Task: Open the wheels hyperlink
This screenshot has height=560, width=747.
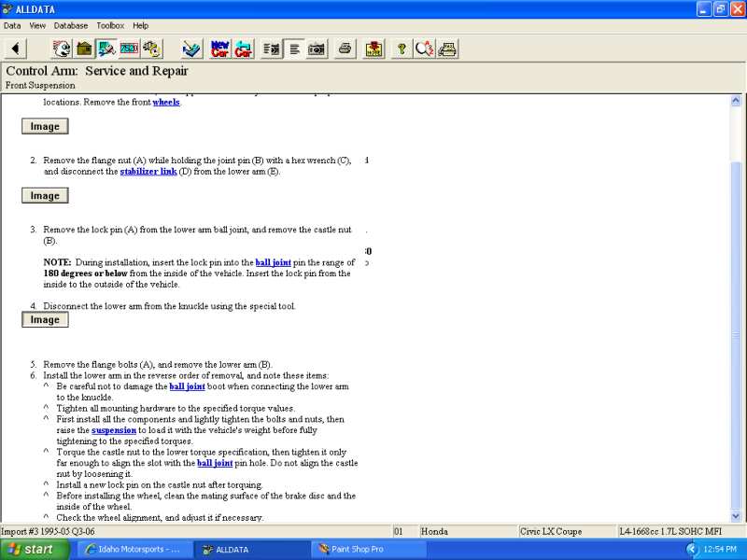Action: (166, 102)
